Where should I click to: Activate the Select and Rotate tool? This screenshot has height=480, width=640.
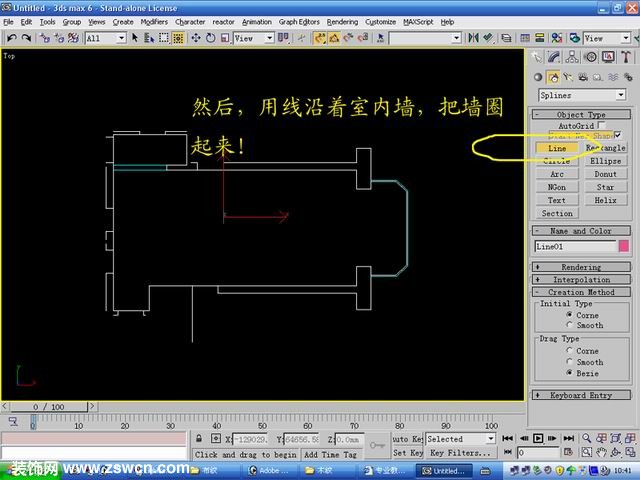tap(211, 38)
